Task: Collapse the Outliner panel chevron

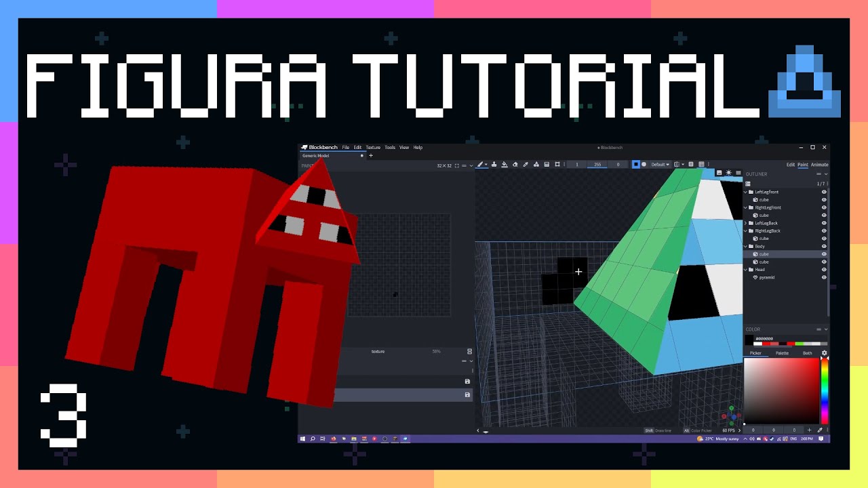Action: coord(826,174)
